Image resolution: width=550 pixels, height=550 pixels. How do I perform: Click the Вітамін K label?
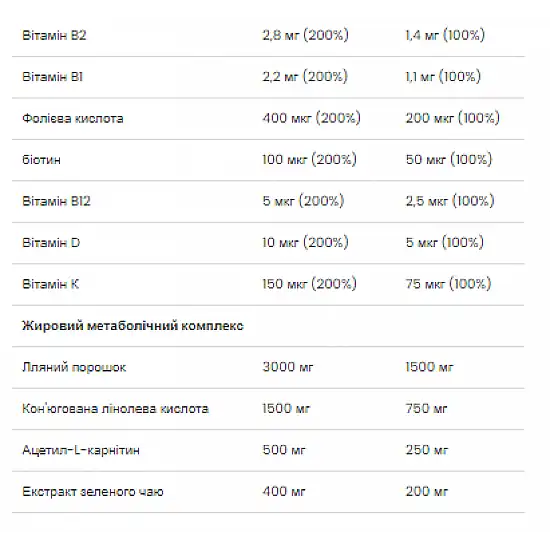coord(51,284)
